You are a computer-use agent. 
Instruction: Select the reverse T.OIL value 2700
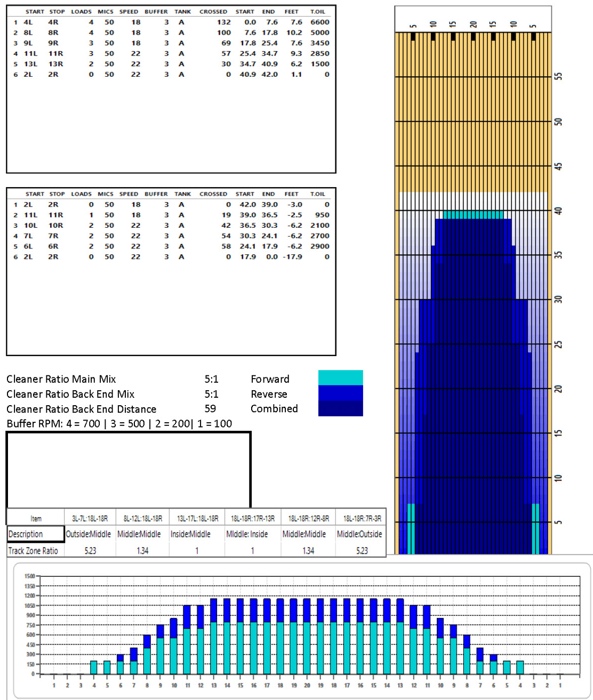(320, 236)
